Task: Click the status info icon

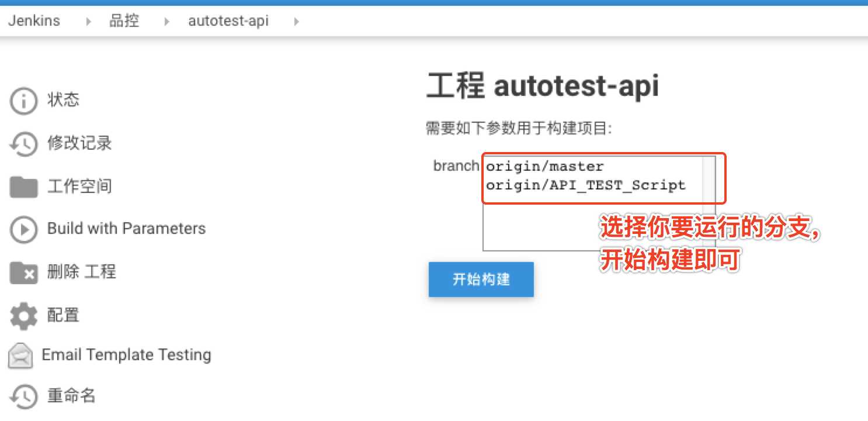Action: point(23,101)
